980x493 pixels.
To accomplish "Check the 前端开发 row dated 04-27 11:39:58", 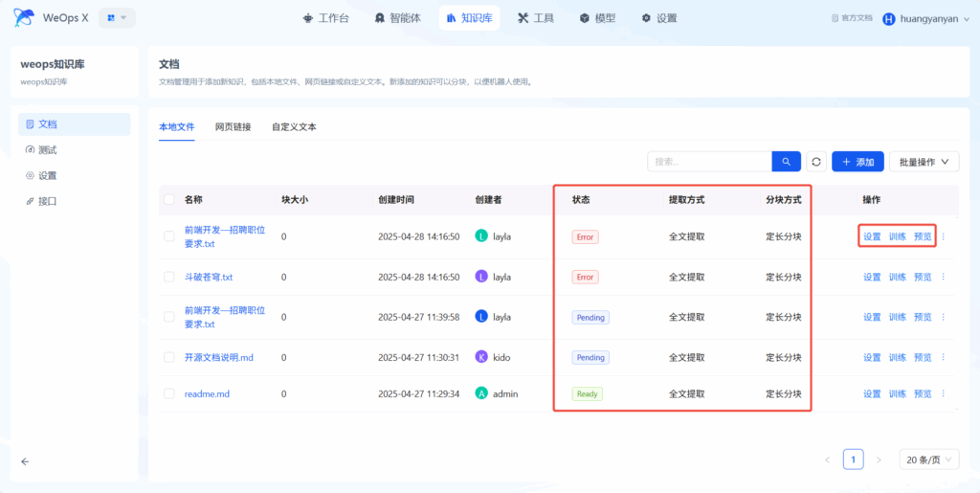I will [x=168, y=317].
